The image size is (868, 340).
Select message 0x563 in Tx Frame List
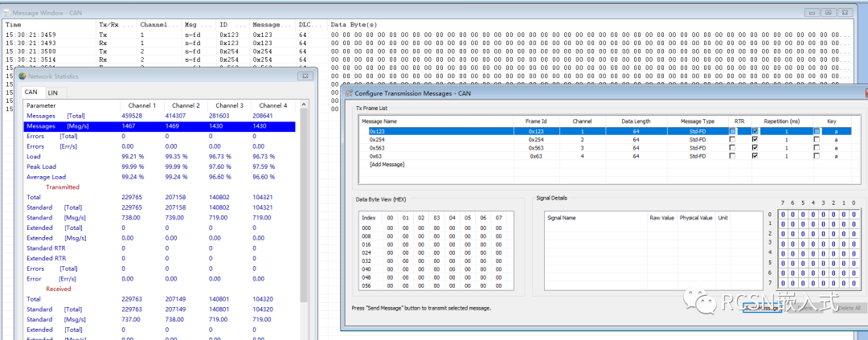pos(378,147)
